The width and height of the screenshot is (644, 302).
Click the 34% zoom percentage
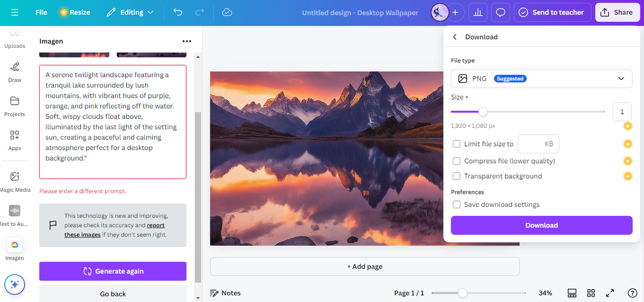(x=545, y=293)
